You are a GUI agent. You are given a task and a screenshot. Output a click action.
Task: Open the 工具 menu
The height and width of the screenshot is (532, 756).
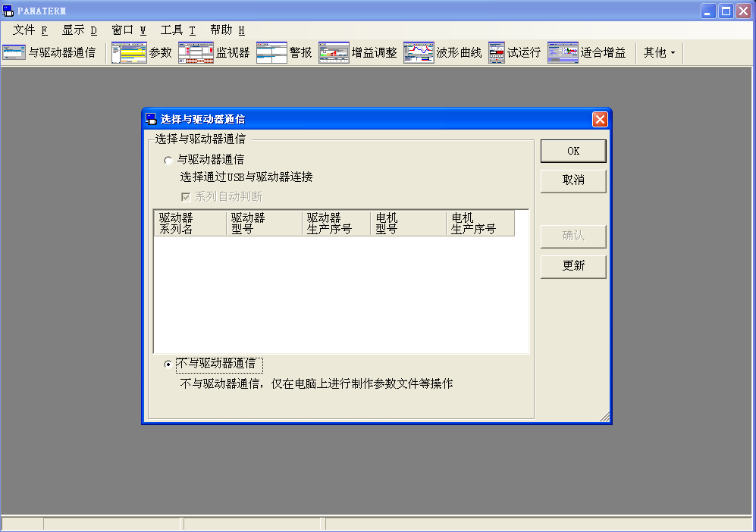point(177,30)
